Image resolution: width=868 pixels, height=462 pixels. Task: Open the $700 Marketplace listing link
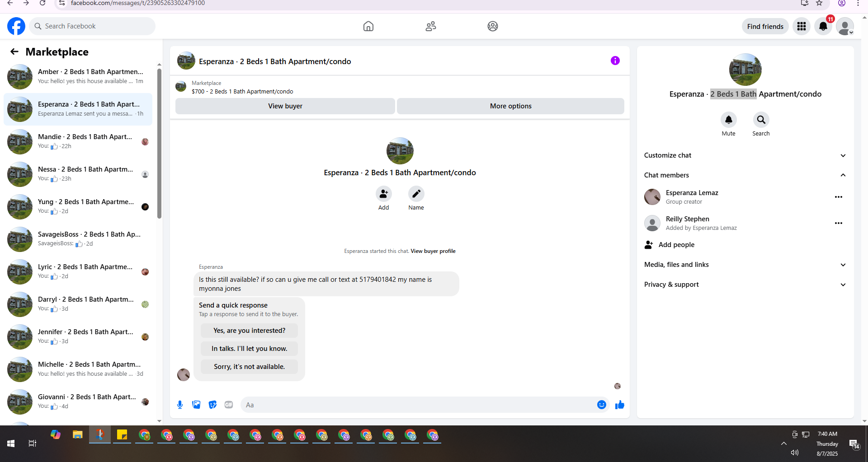[242, 91]
